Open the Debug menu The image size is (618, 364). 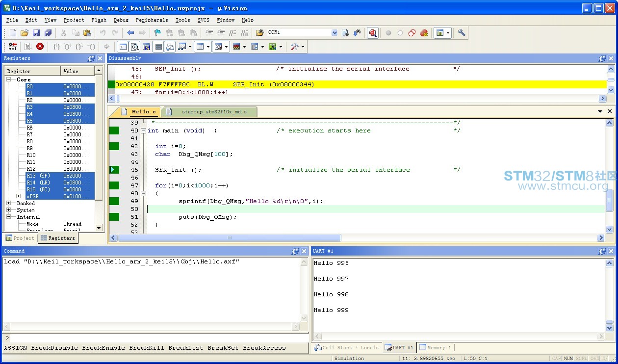tap(121, 20)
